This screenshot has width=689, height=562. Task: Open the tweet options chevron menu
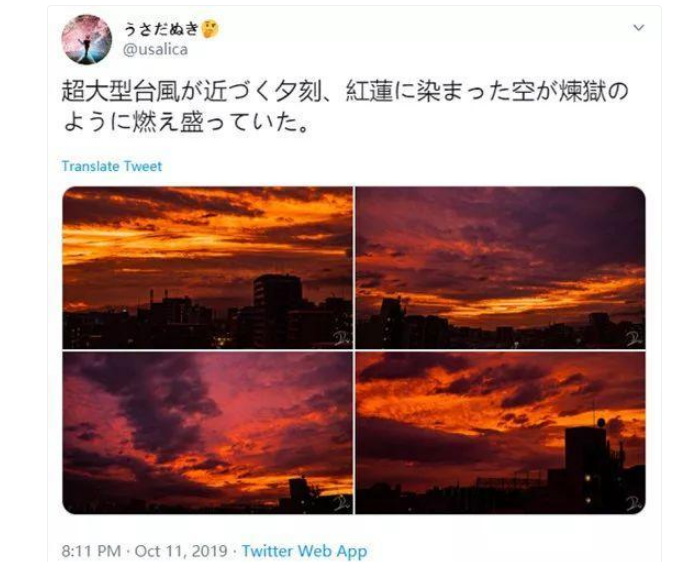(638, 28)
